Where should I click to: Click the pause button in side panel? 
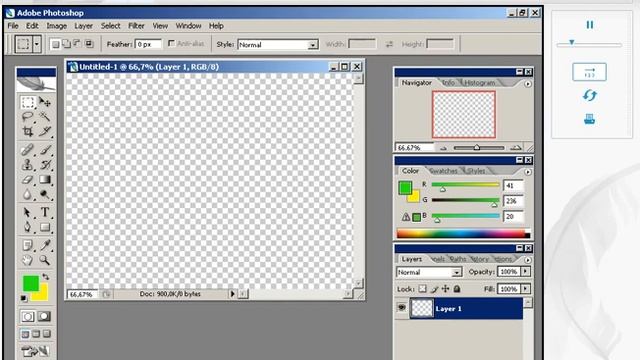point(590,25)
